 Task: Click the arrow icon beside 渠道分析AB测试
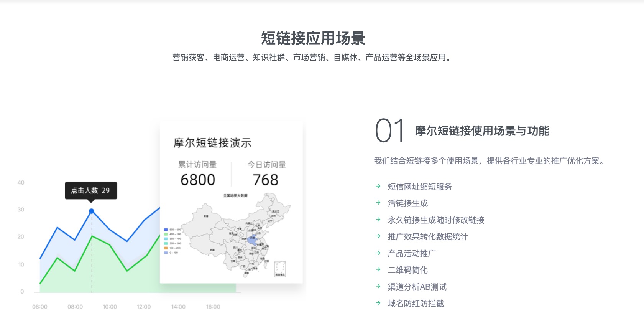point(378,287)
